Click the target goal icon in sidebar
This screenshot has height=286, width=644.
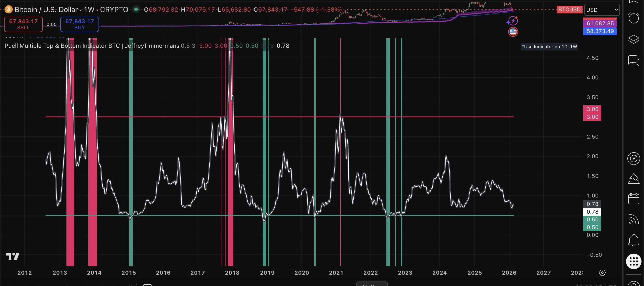[x=634, y=158]
